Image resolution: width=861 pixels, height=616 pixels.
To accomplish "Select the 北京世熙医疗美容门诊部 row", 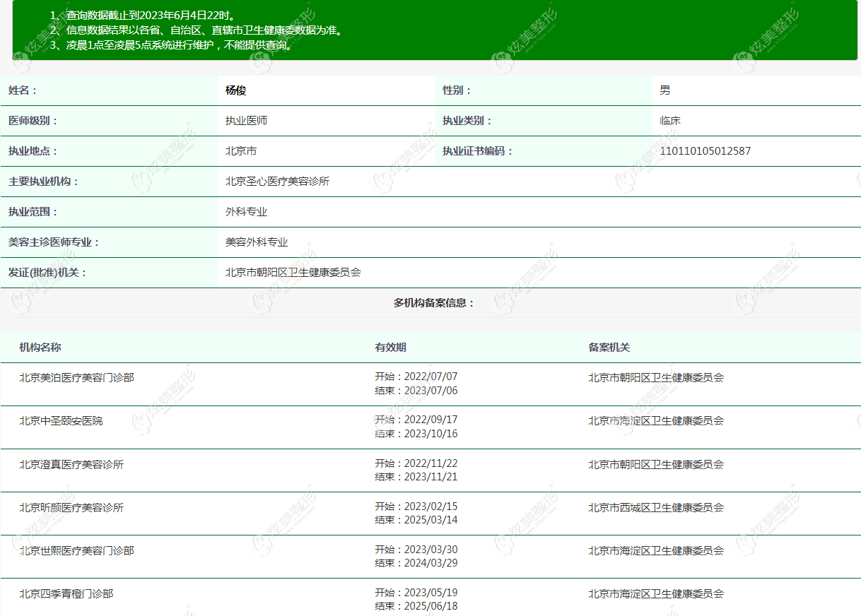I will (430, 557).
